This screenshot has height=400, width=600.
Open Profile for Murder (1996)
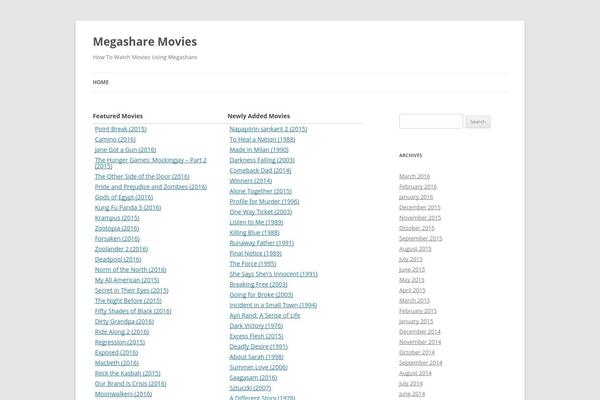point(264,201)
